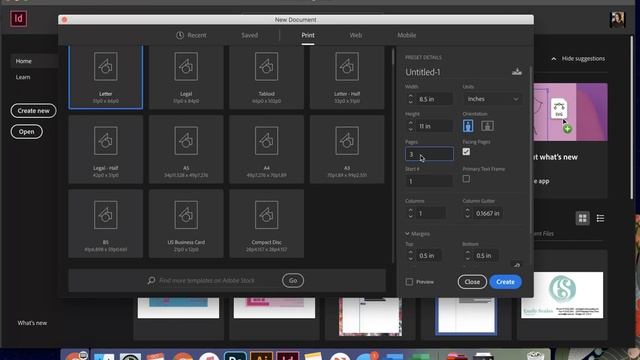Adjust the Column Gutter stepper arrows
The height and width of the screenshot is (360, 640).
coord(468,213)
